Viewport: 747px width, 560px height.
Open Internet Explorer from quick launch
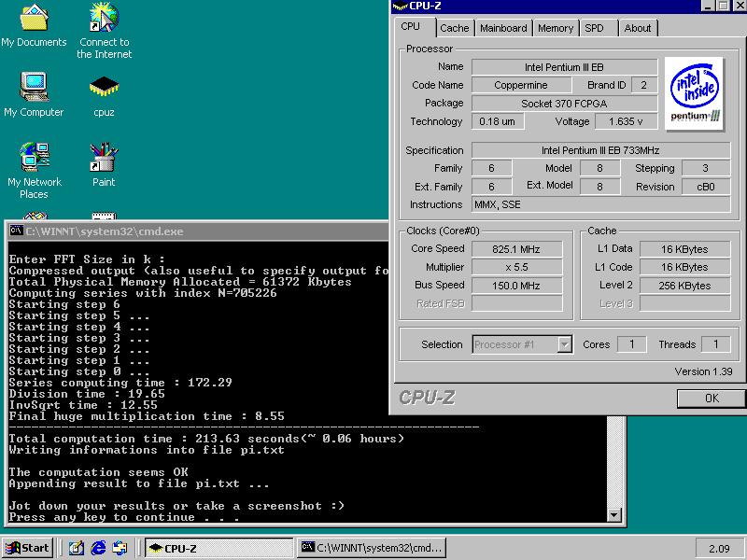coord(98,548)
